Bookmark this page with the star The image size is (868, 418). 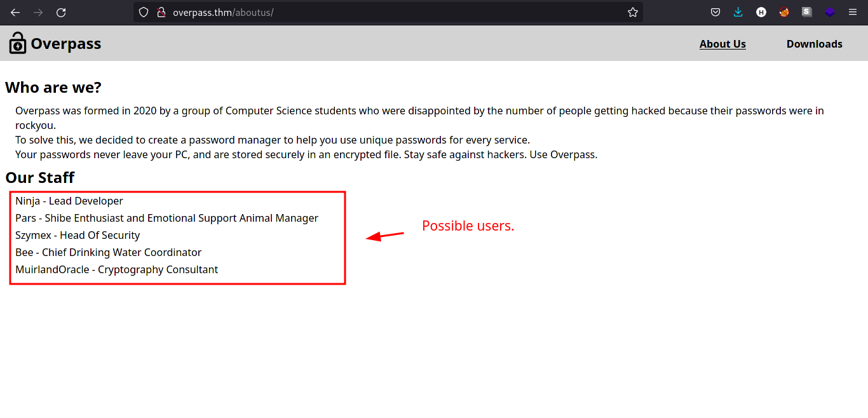tap(632, 12)
